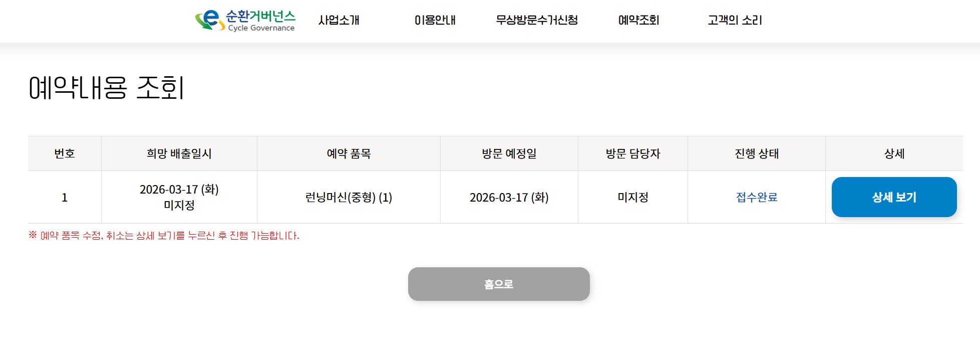Click the red 예약 품목 수정 notice text
The image size is (980, 348).
pos(164,236)
